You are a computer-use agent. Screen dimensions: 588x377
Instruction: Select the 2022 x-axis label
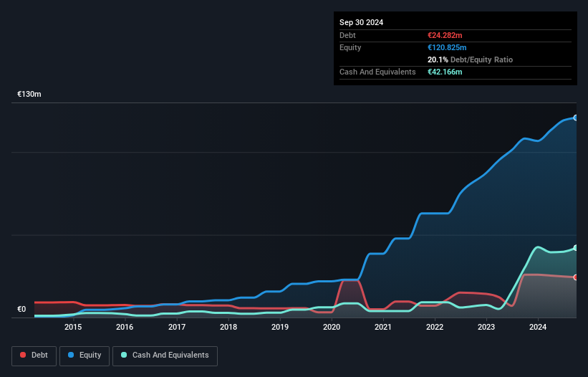tap(435, 327)
